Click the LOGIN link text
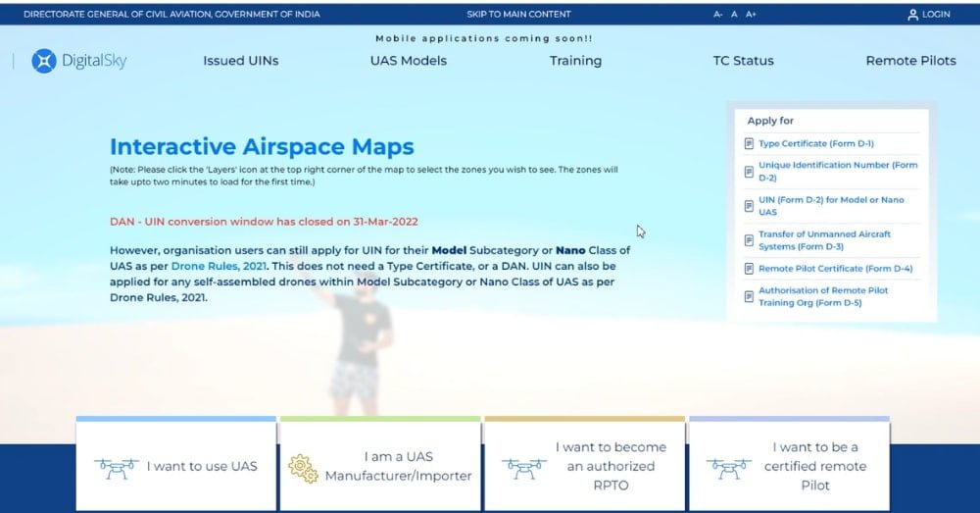This screenshot has height=513, width=980. point(936,14)
